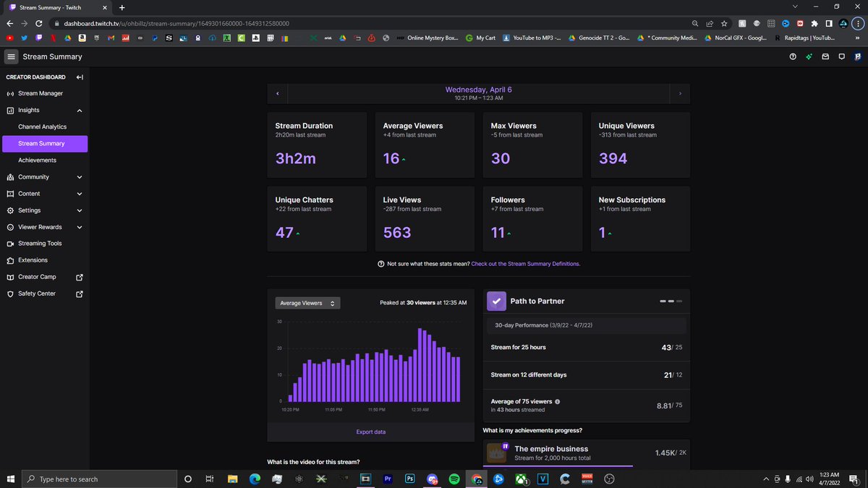This screenshot has width=868, height=488.
Task: Expand the Settings section
Action: coord(80,210)
